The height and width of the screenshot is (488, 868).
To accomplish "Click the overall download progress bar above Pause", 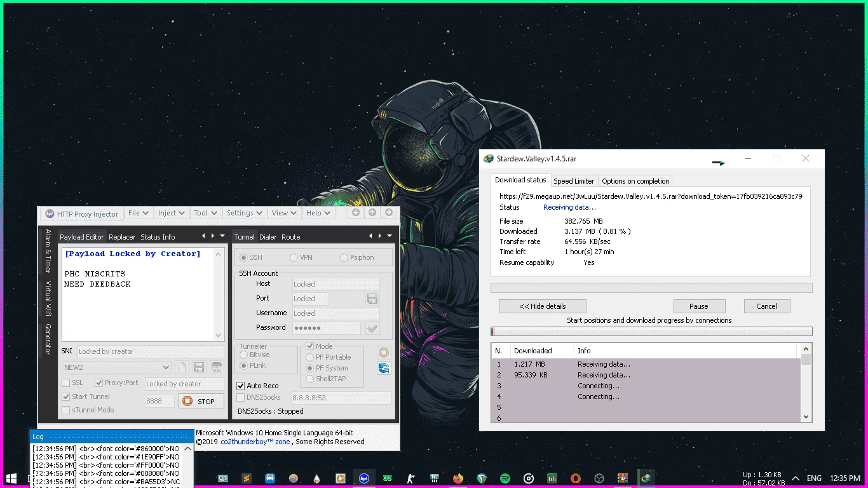I will tap(651, 288).
